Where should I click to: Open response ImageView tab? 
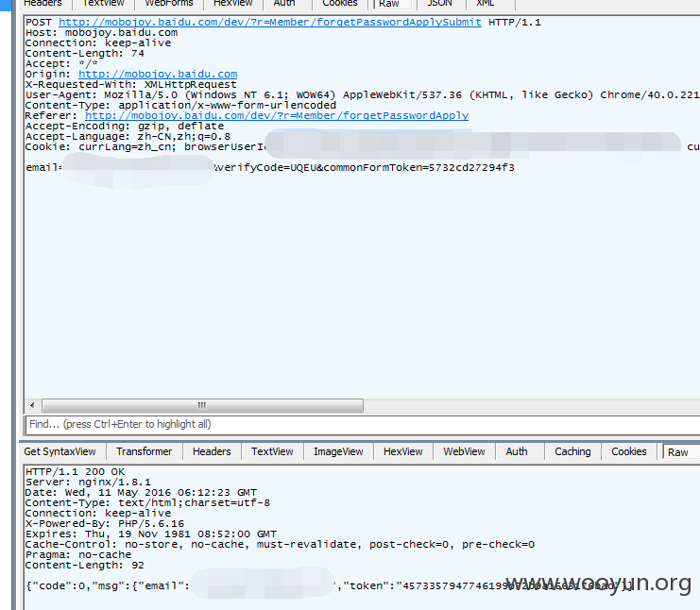coord(338,451)
